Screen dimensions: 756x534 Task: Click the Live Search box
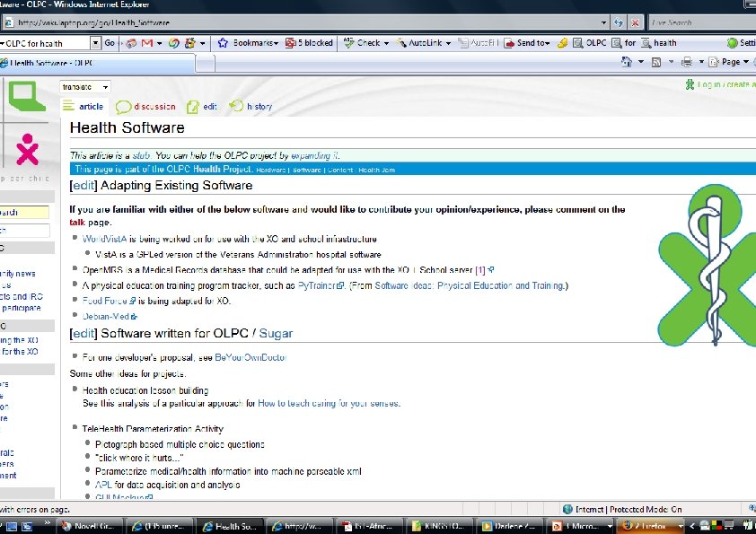tap(701, 22)
